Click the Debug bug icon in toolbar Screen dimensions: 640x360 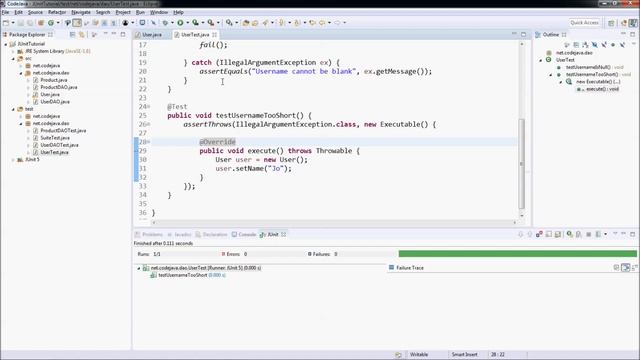(x=165, y=23)
